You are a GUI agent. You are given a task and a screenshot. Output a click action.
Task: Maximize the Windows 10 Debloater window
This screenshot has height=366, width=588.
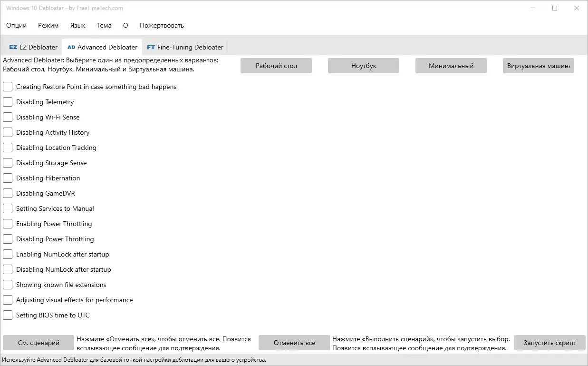(554, 8)
